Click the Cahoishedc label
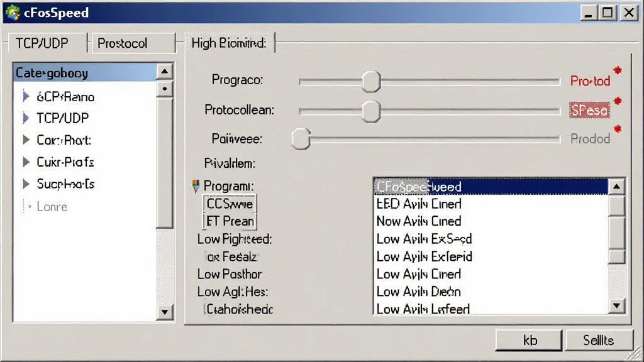Screen dimensions: 644x362 pyautogui.click(x=239, y=309)
